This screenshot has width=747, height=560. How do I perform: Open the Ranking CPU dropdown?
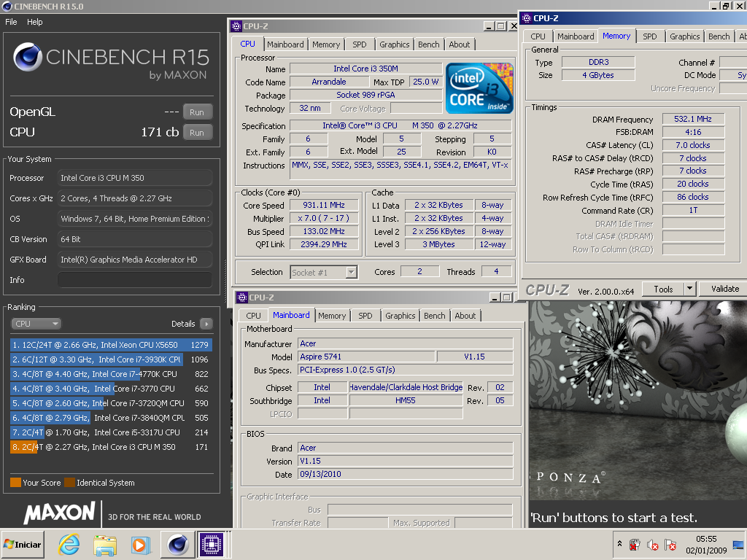(36, 324)
